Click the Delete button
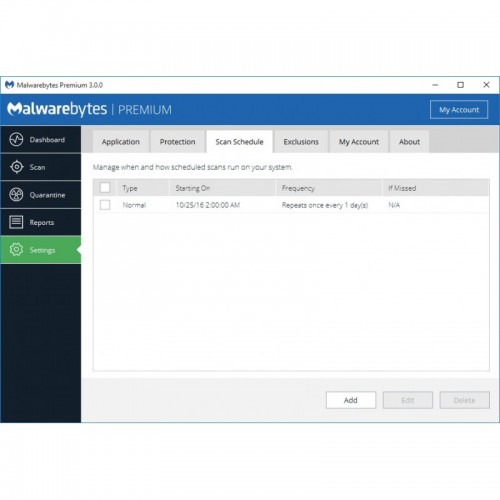500x500 pixels. tap(464, 400)
